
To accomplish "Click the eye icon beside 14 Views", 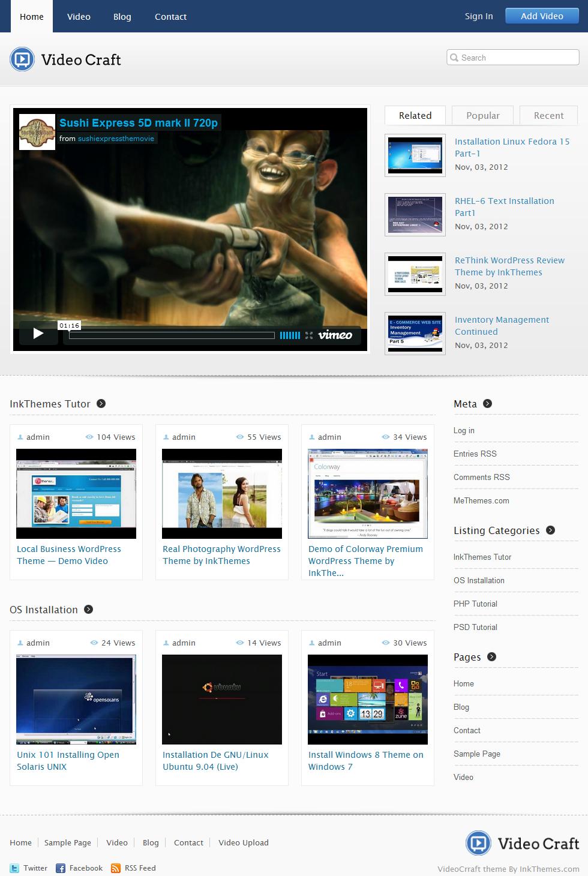I will pos(240,643).
